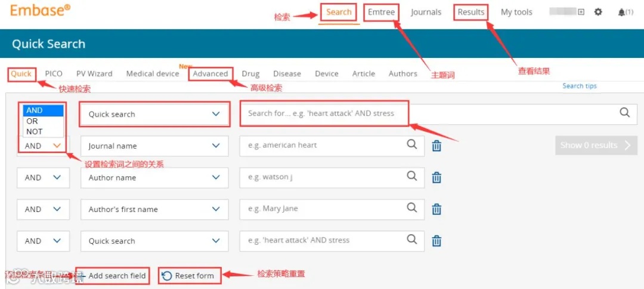Viewport: 644px width, 289px height.
Task: Focus the 'e.g. watson j' input
Action: [332, 177]
